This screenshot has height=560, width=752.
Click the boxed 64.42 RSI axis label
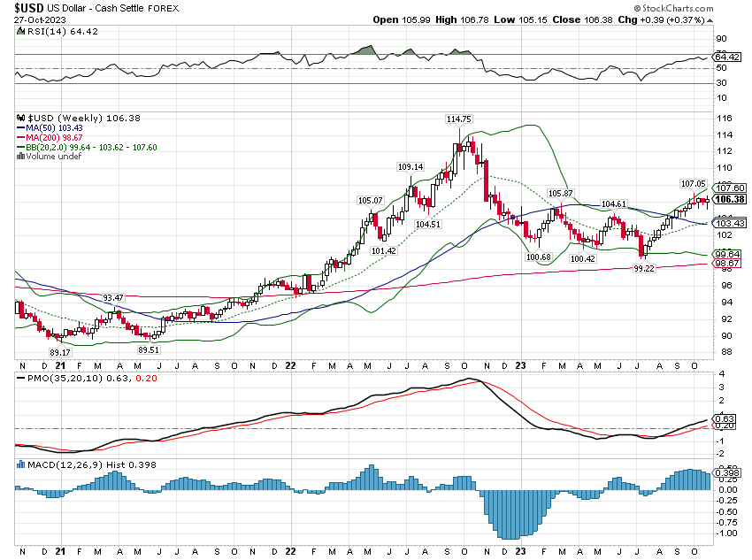(727, 57)
